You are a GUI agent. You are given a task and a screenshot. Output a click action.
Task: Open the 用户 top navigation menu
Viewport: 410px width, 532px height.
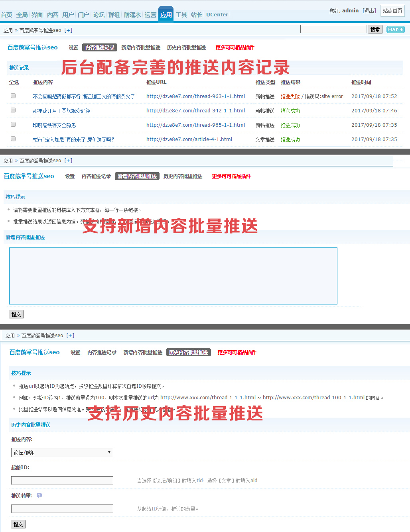pyautogui.click(x=68, y=15)
